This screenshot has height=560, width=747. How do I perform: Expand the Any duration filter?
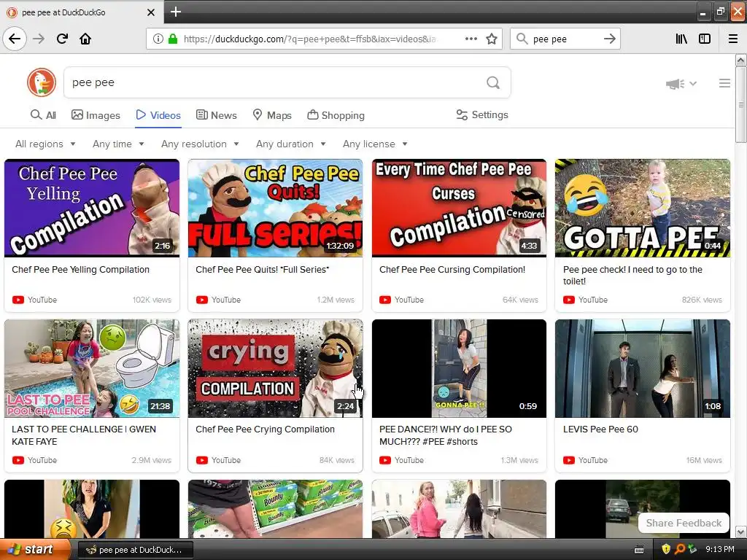[x=290, y=144]
